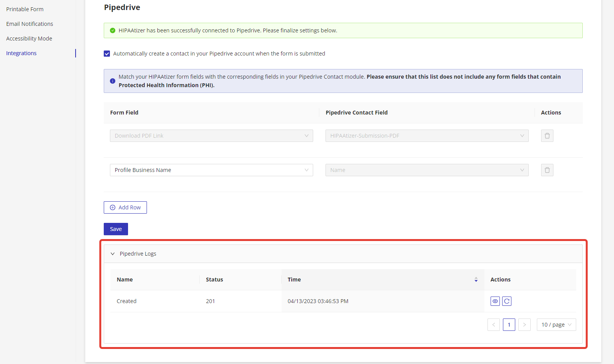Click the retry icon in log Actions
Viewport: 614px width, 364px height.
tap(507, 301)
